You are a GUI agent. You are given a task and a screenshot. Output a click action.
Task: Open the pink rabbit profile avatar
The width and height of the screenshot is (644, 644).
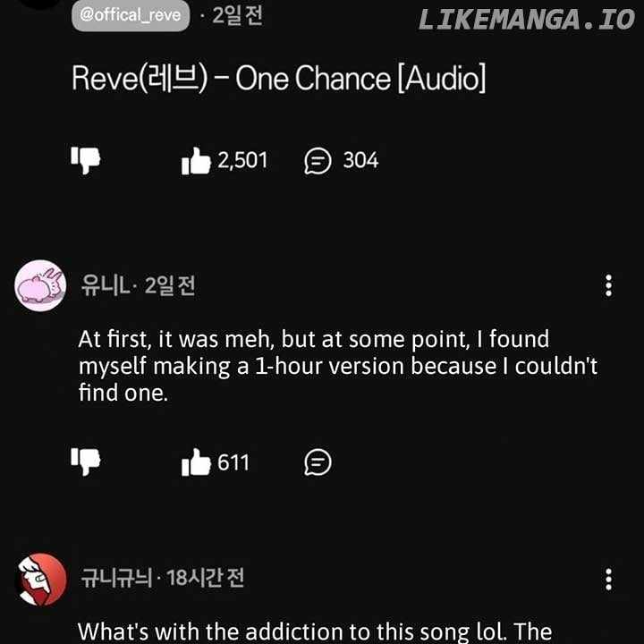(x=40, y=285)
